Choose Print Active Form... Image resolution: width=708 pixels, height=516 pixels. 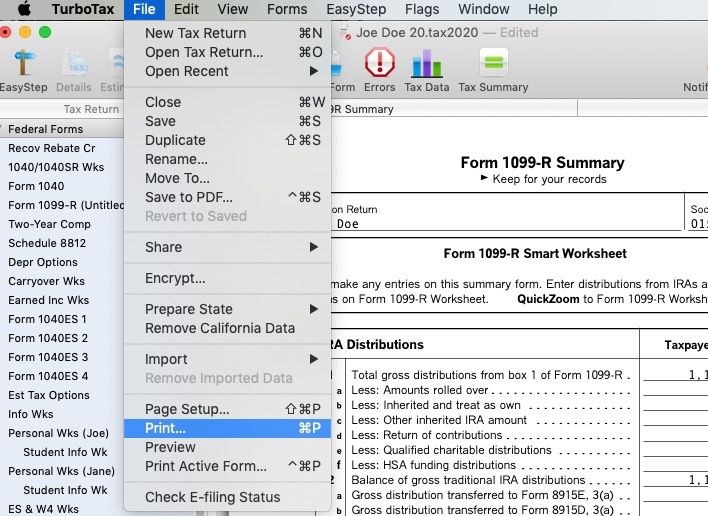click(x=228, y=466)
